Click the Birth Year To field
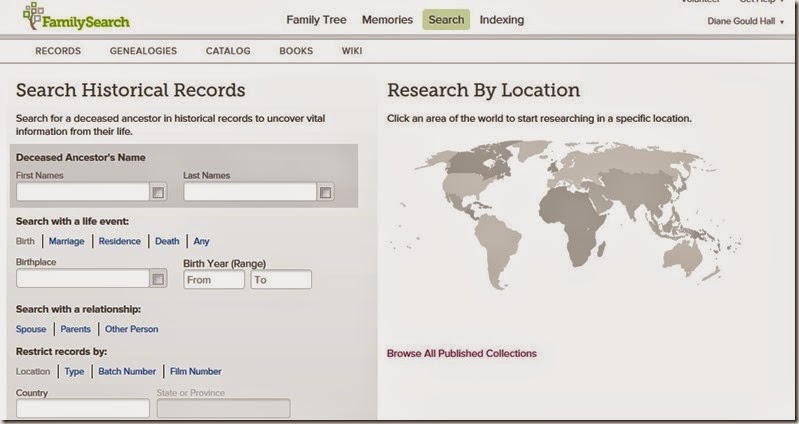 point(281,279)
